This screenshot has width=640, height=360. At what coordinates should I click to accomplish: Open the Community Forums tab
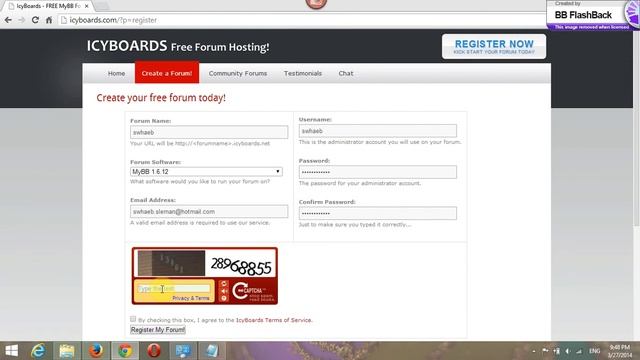(238, 73)
